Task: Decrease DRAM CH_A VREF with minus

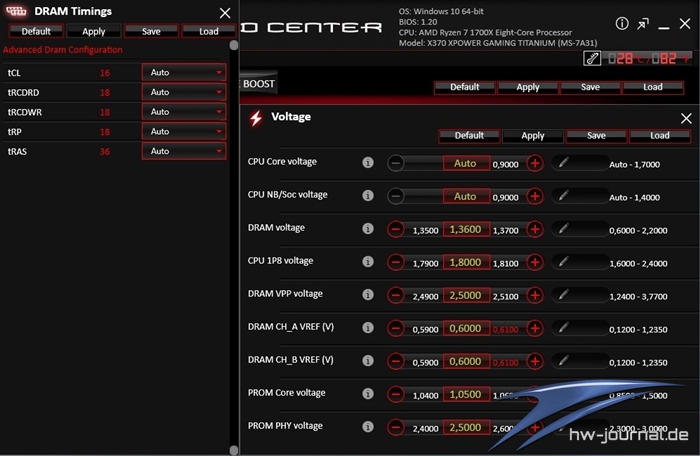Action: coord(396,329)
